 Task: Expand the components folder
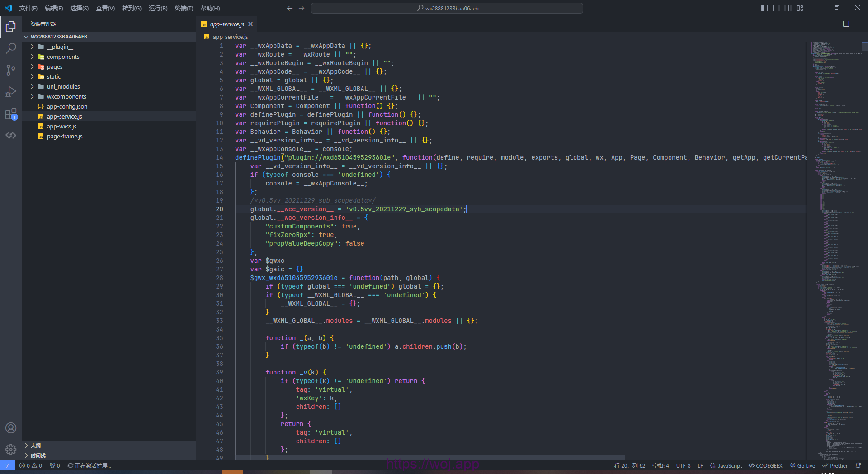63,57
